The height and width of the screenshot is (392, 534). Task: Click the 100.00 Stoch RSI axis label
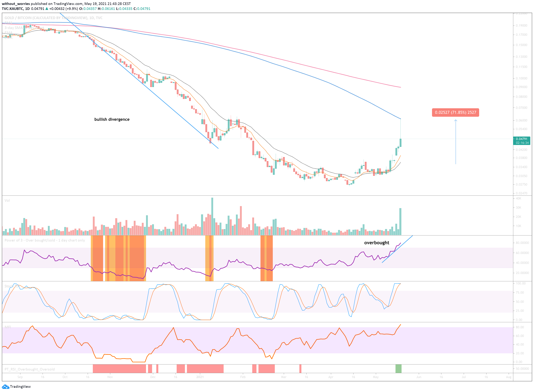[520, 283]
